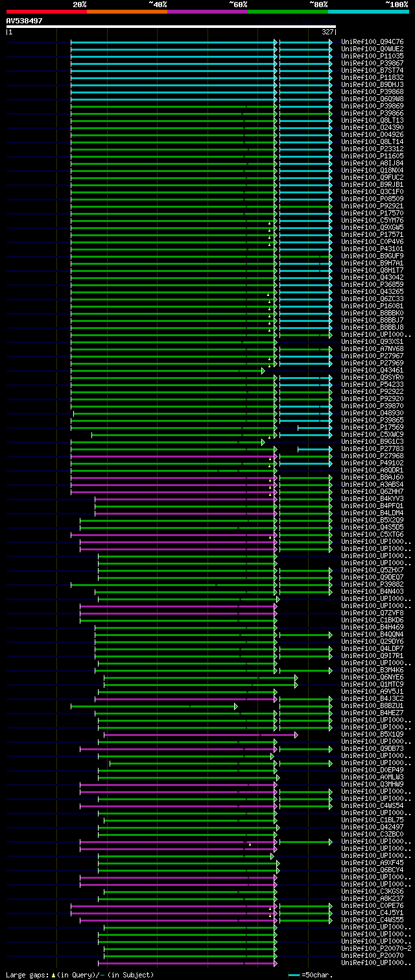Click the red 20% identity legend bar
This screenshot has height=980, width=415.
pos(47,12)
